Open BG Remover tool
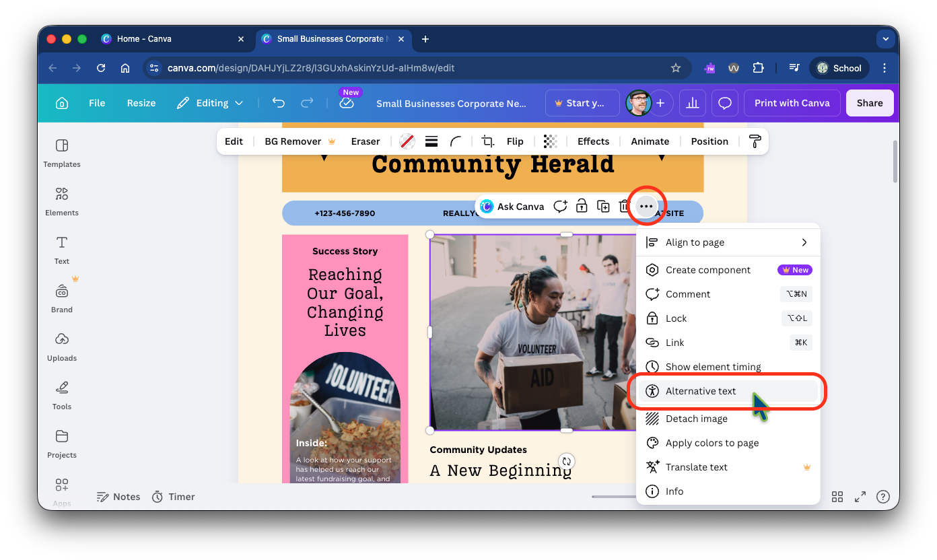Viewport: 937px width, 560px height. [x=300, y=141]
